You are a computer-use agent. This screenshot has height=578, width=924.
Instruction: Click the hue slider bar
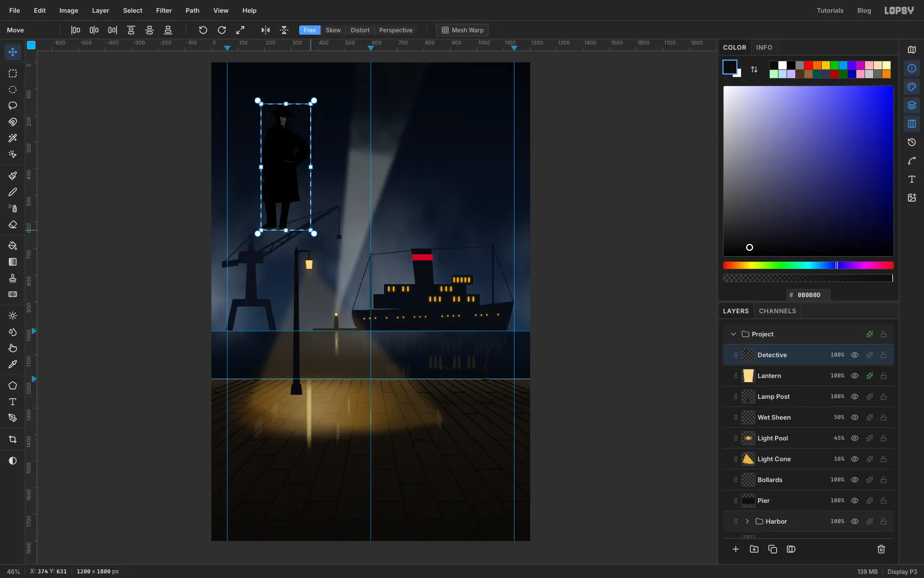[808, 265]
